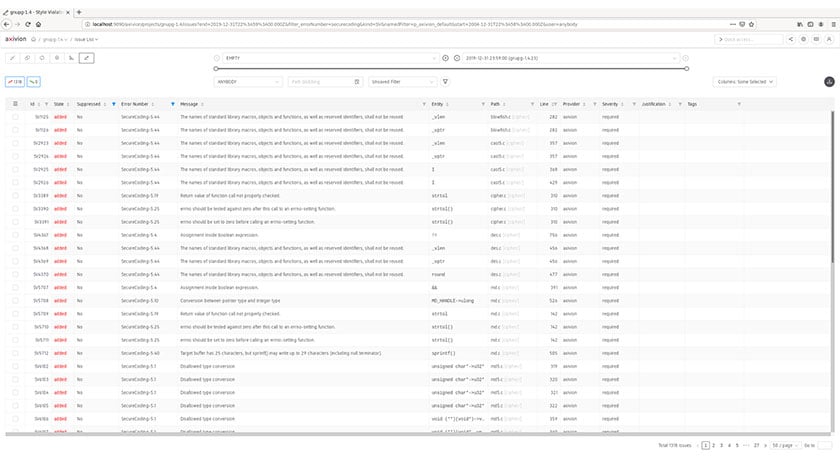Expand the Unsaved Filter dropdown

click(x=402, y=82)
